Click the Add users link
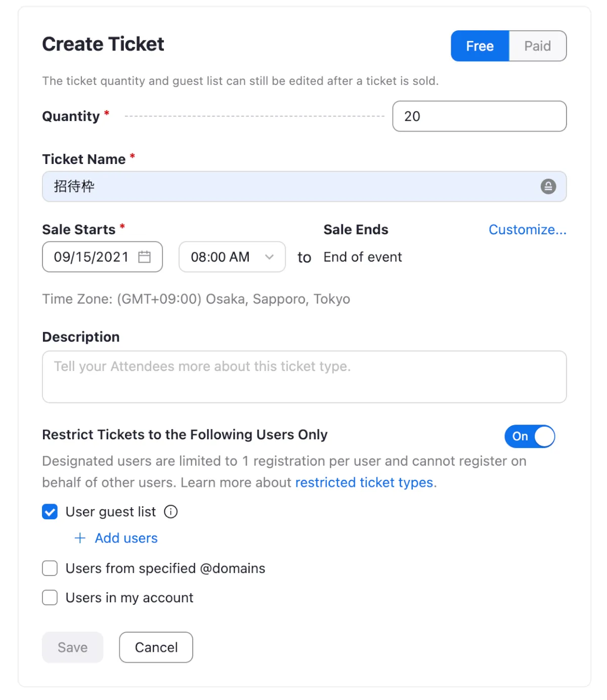 coord(126,538)
